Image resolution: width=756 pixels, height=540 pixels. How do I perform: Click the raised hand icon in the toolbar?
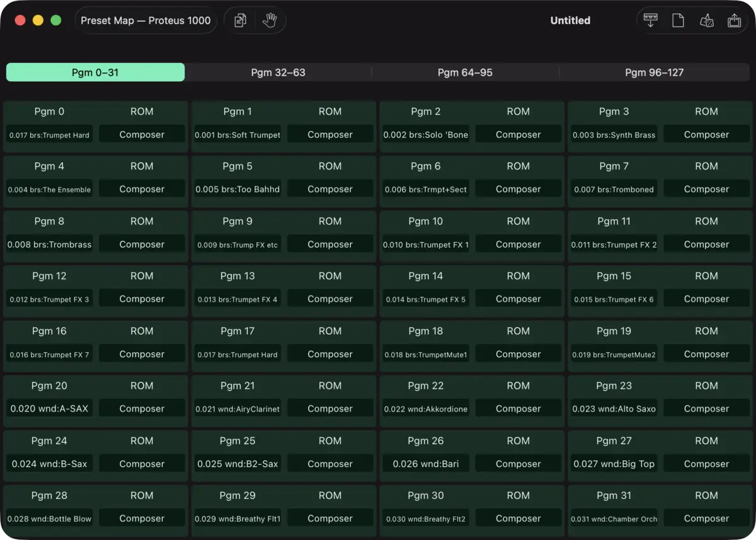270,21
